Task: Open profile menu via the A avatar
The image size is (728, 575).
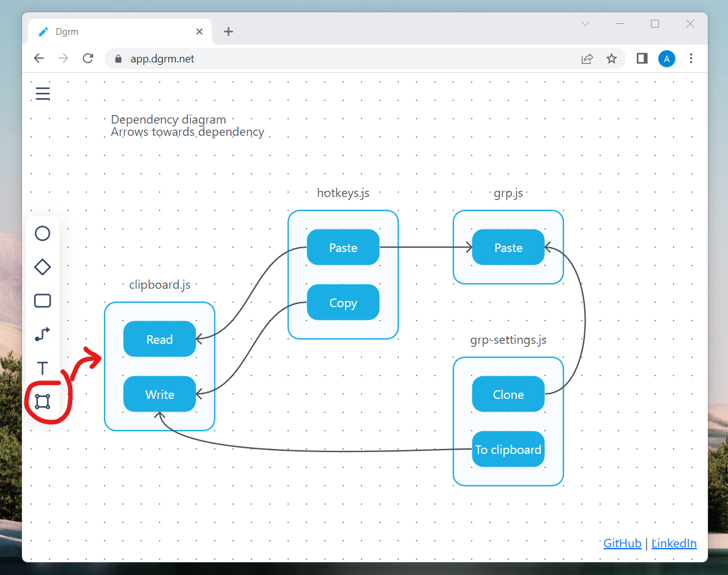Action: 666,58
